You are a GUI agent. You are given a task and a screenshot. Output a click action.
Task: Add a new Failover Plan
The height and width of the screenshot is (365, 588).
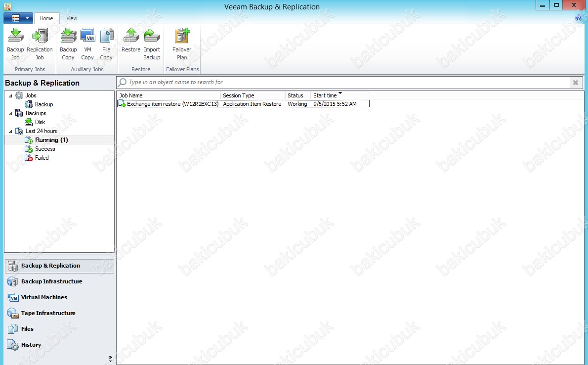[x=182, y=45]
